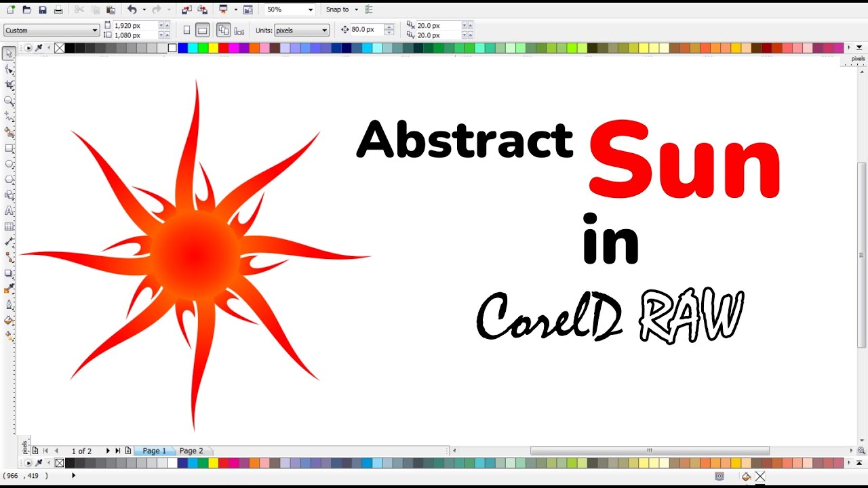Pick the yellow swatch in top palette
Image resolution: width=868 pixels, height=488 pixels.
pos(213,48)
